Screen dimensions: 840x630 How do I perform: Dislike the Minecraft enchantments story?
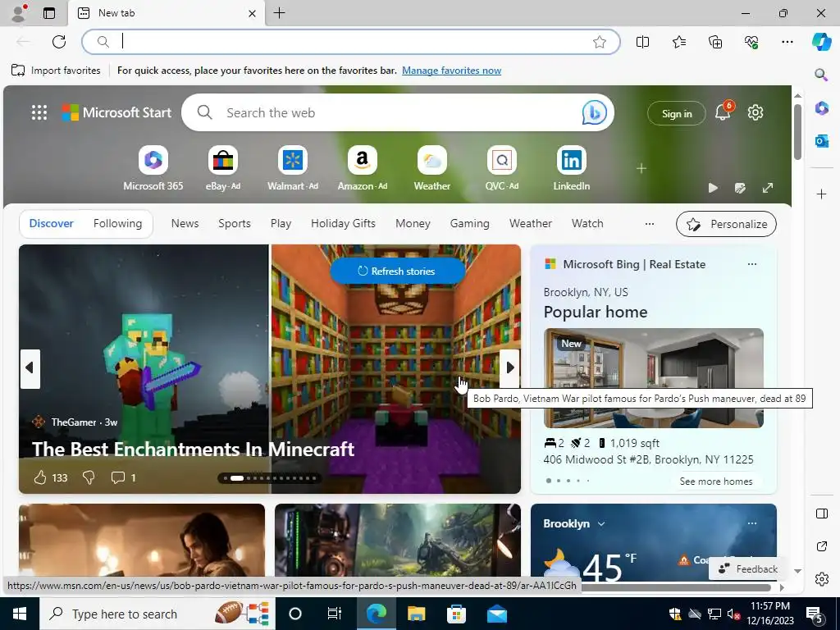click(x=89, y=477)
